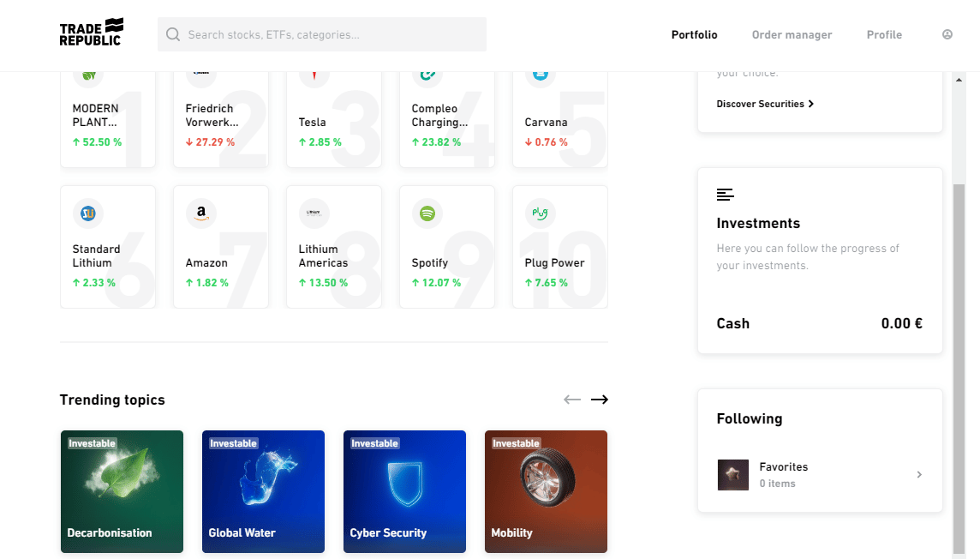Click the 52.50 % gain value
The image size is (980, 559).
point(97,142)
